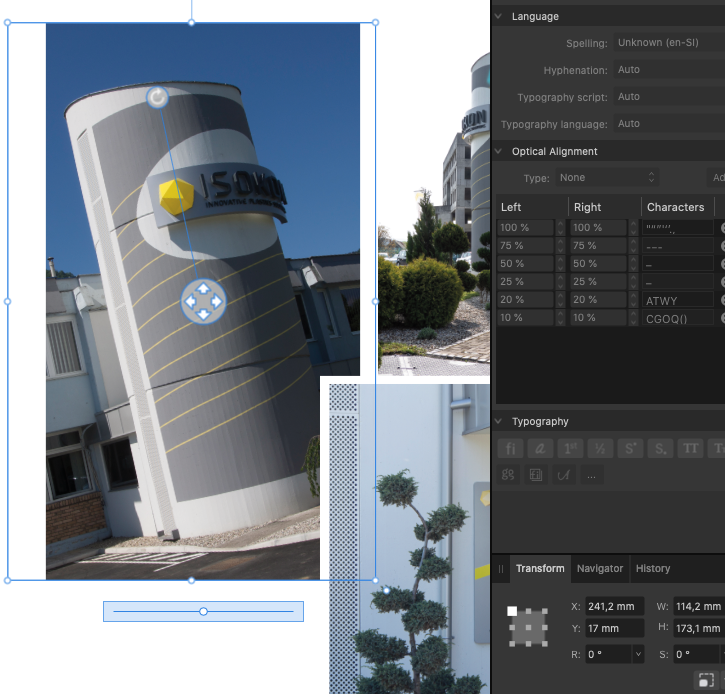
Task: Click the width field 114,2 mm
Action: 699,606
